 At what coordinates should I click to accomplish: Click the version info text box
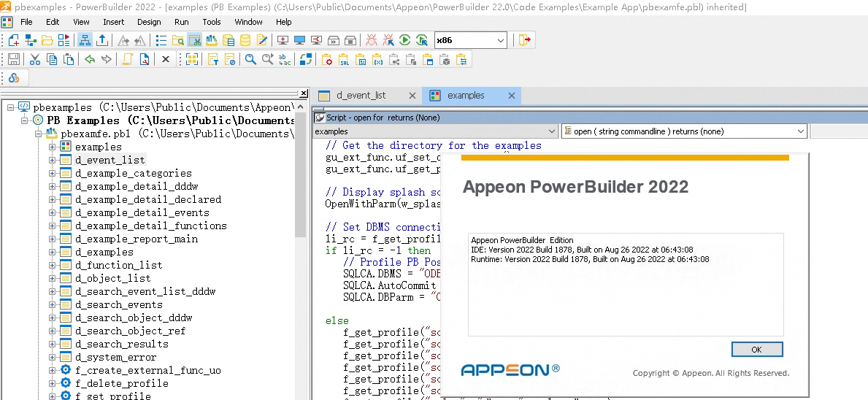[626, 285]
